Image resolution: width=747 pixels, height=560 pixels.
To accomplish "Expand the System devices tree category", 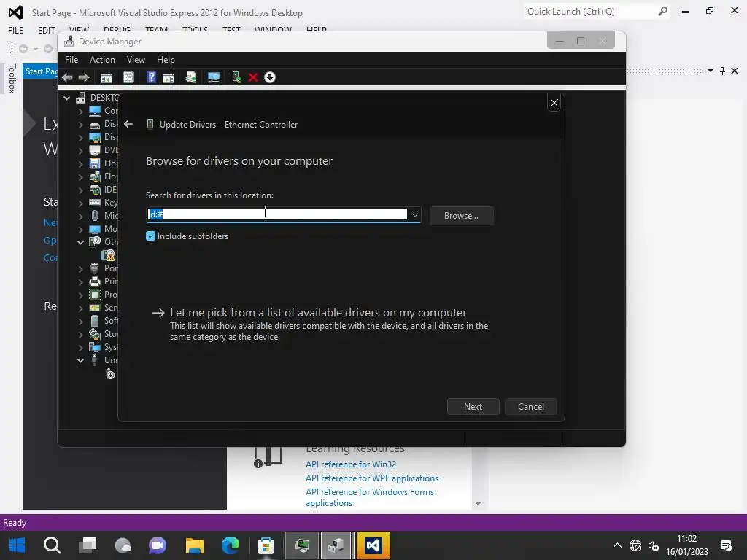I will (x=80, y=348).
